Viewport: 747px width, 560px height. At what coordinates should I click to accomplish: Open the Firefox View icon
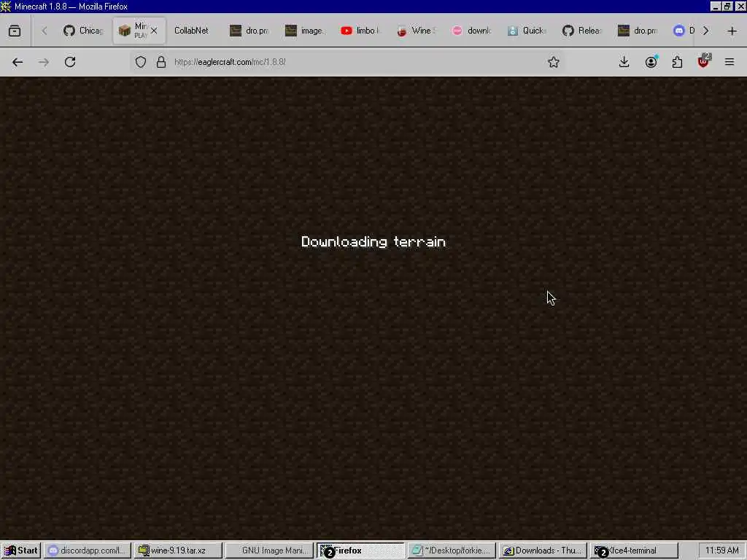[x=15, y=31]
